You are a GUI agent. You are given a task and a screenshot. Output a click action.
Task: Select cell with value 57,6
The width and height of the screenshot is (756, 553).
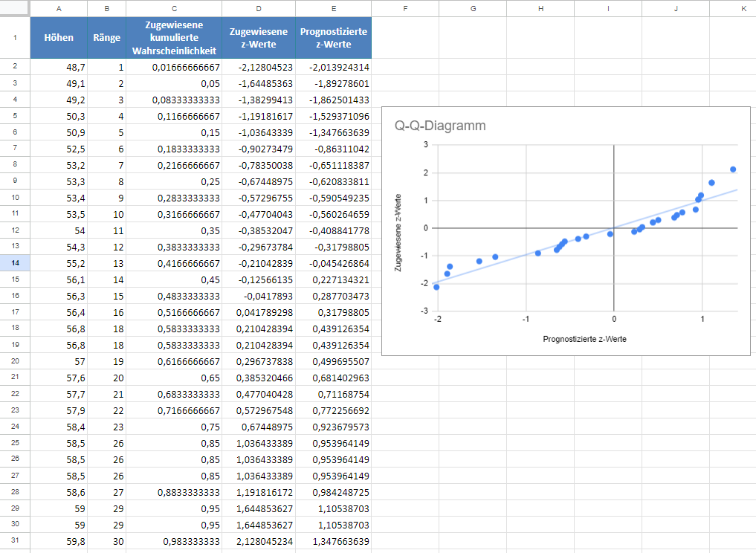59,378
